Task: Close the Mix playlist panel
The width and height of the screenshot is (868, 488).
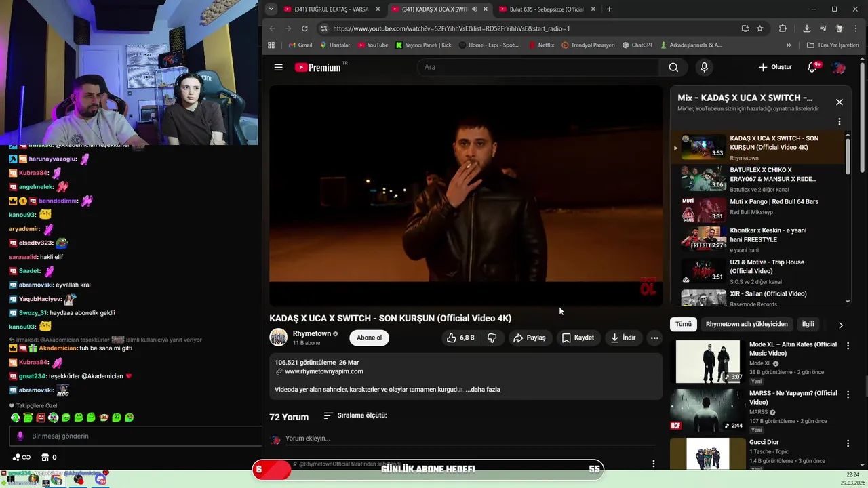Action: 840,102
